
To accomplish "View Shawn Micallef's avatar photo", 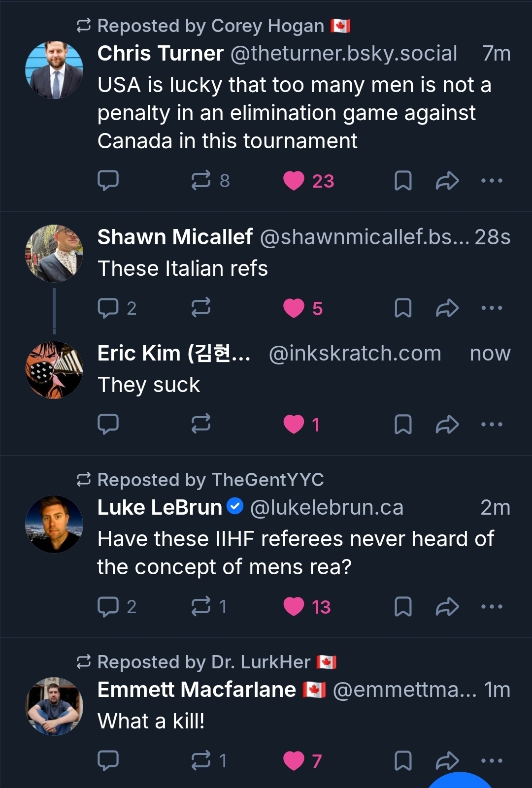I will (x=54, y=253).
